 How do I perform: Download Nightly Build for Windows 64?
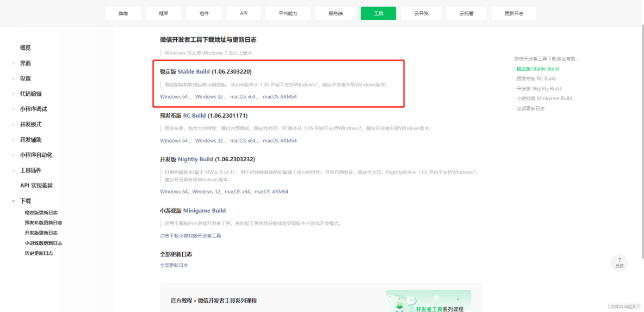(x=174, y=192)
